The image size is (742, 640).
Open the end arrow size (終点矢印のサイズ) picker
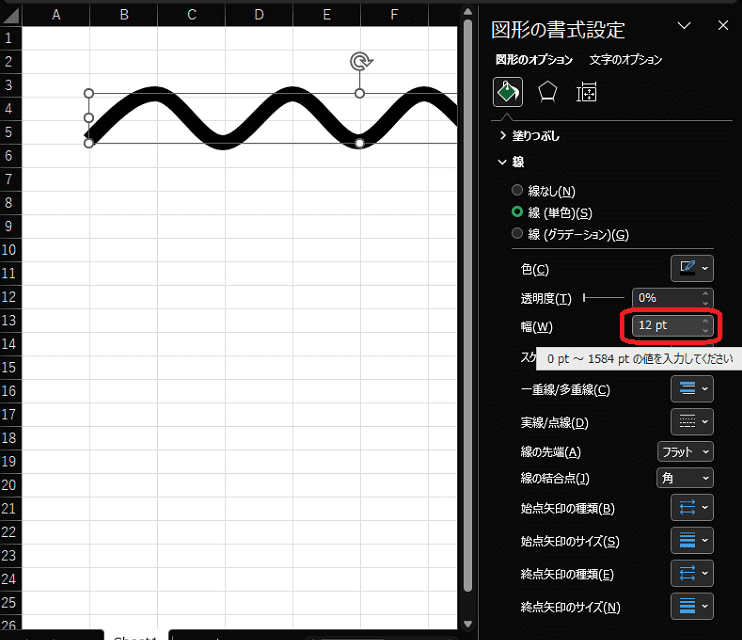tap(691, 606)
